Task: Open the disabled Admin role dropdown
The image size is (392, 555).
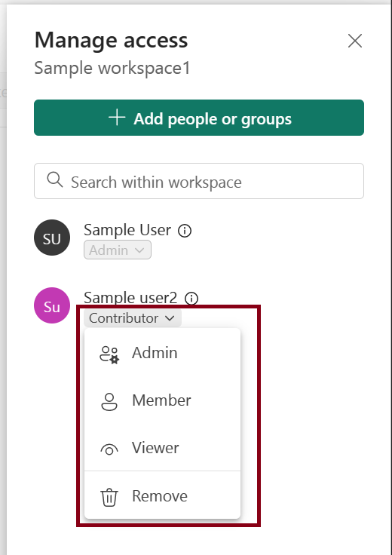Action: tap(118, 250)
